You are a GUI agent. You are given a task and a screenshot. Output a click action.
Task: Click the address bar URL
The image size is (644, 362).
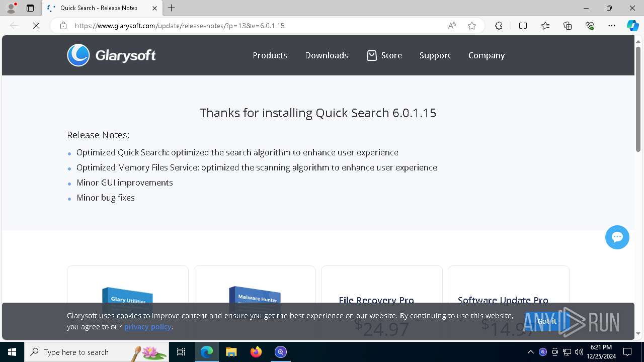click(180, 26)
